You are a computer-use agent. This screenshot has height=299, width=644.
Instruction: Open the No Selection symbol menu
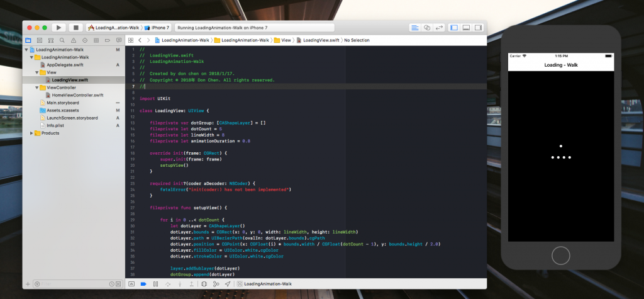pyautogui.click(x=357, y=40)
